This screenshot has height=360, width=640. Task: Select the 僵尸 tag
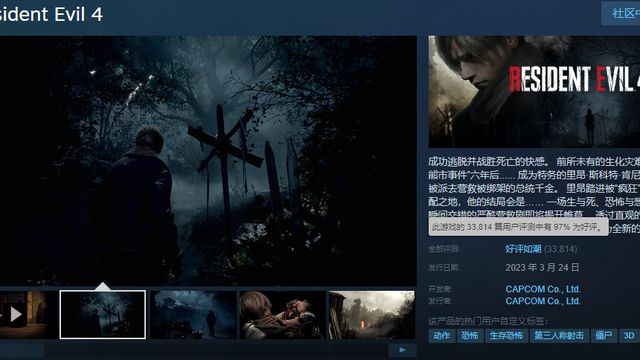click(x=604, y=336)
